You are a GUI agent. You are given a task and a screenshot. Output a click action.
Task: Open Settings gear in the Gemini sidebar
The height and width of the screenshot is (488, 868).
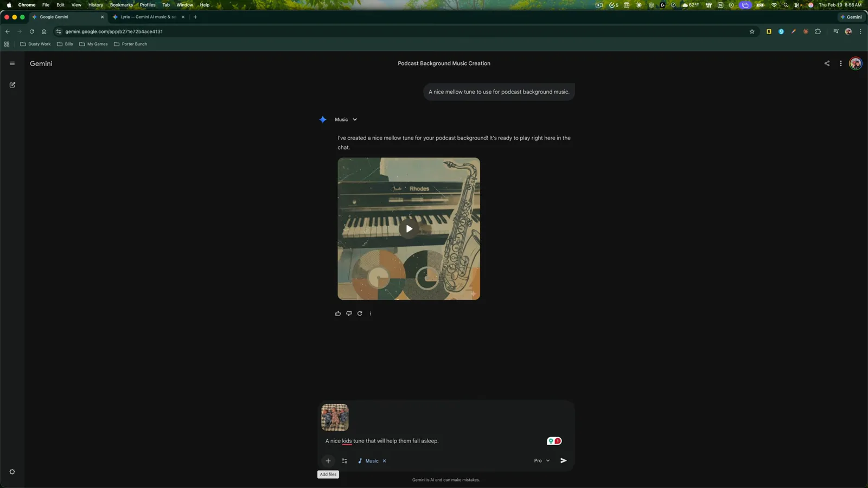(x=12, y=472)
